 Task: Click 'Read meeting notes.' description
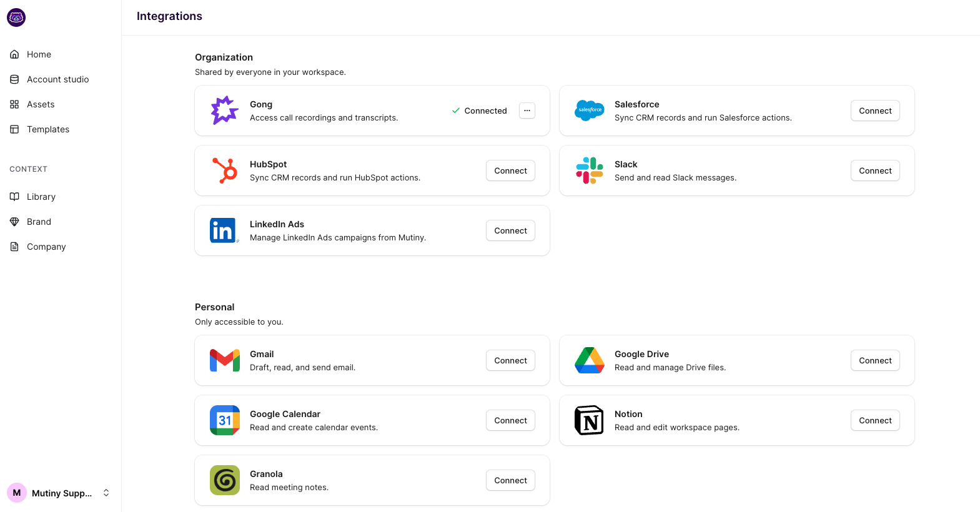click(289, 488)
